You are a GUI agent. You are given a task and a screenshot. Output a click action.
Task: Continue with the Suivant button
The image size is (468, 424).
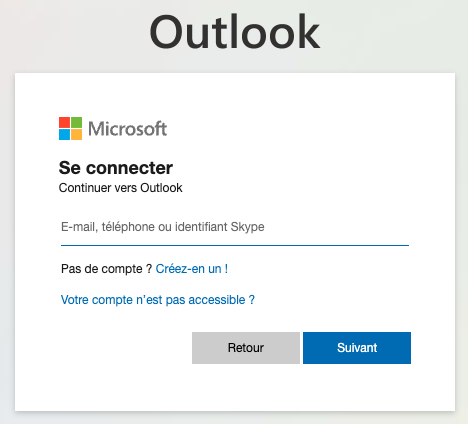click(x=357, y=348)
